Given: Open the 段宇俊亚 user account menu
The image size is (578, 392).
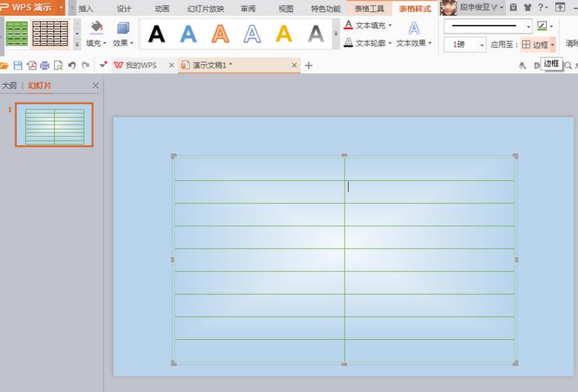Looking at the screenshot, I should (x=481, y=8).
